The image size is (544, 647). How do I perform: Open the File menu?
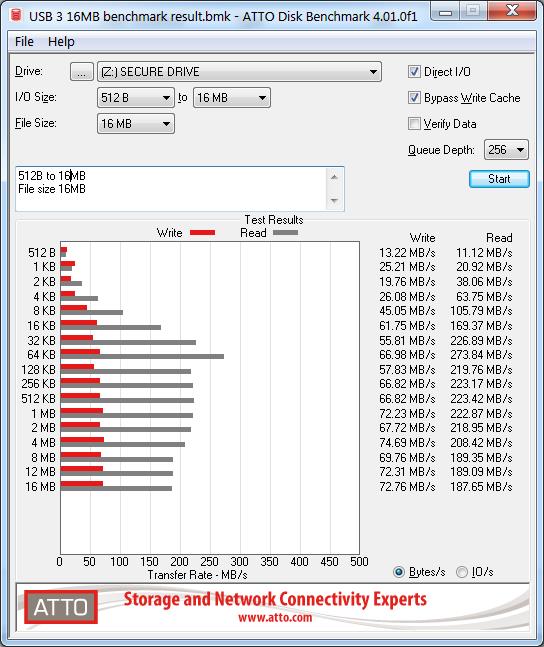24,42
